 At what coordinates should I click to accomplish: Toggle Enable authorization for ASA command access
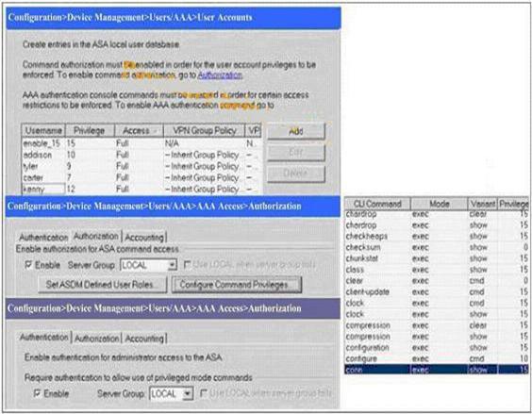click(x=28, y=265)
